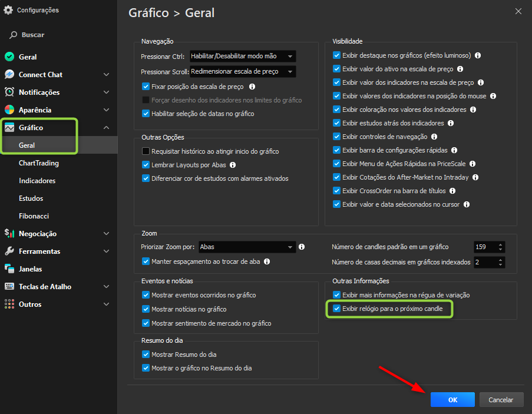Expand the Aparência section chevron

(106, 110)
